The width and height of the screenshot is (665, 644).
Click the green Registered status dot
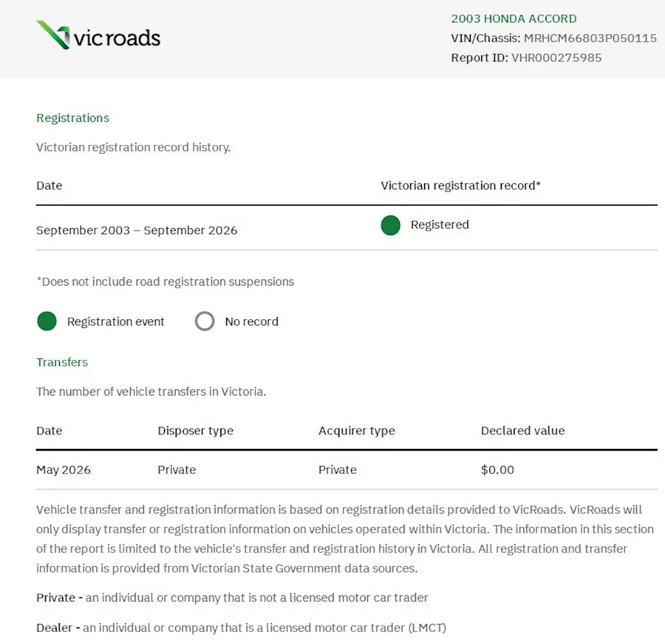[391, 225]
